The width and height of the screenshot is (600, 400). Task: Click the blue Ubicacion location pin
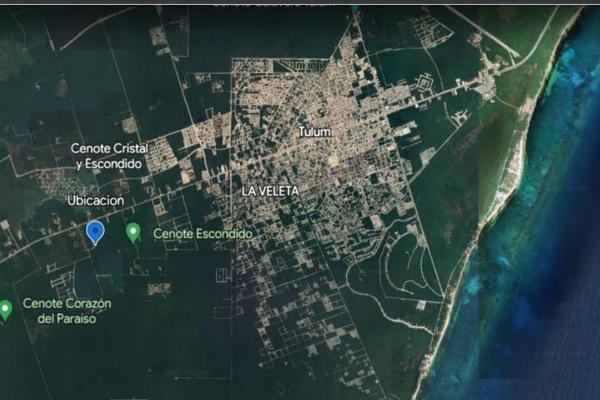95,232
